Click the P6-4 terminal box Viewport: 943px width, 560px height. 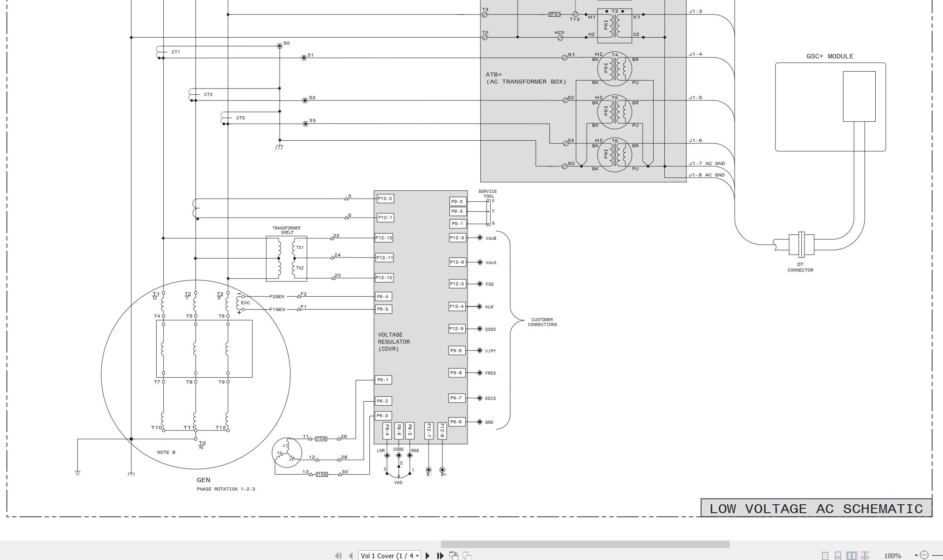tap(383, 297)
